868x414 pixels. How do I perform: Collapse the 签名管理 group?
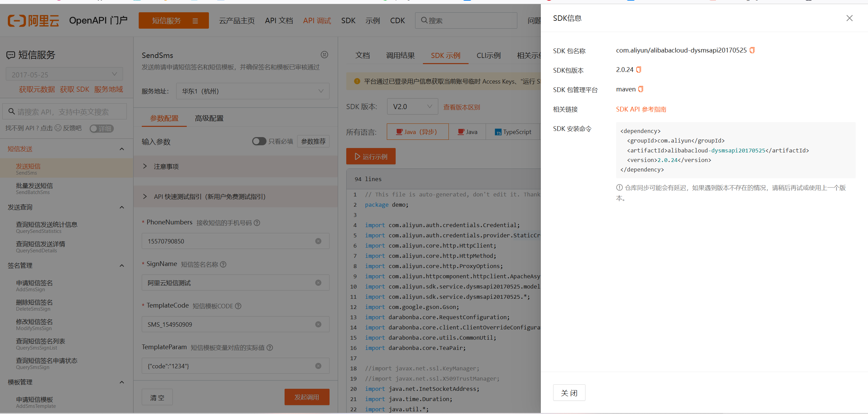tap(122, 266)
